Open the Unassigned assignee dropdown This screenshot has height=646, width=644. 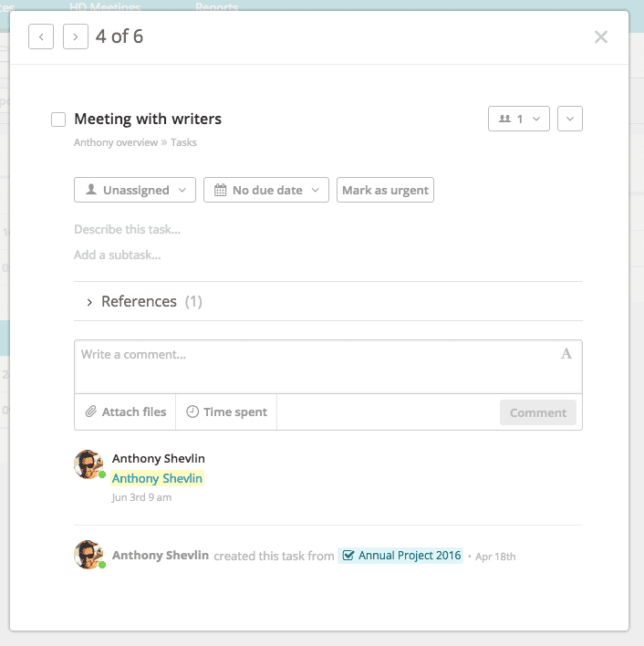pos(135,190)
